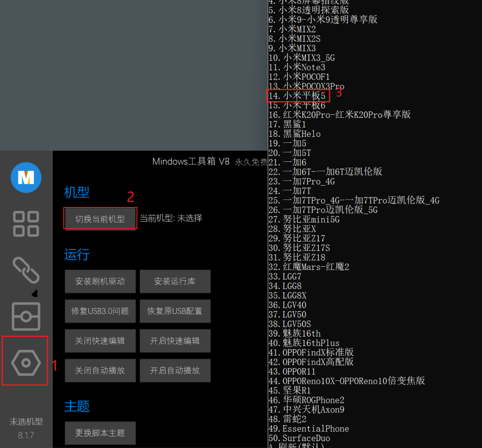Select list entry 10. 小米MIX3_5G

tap(302, 58)
